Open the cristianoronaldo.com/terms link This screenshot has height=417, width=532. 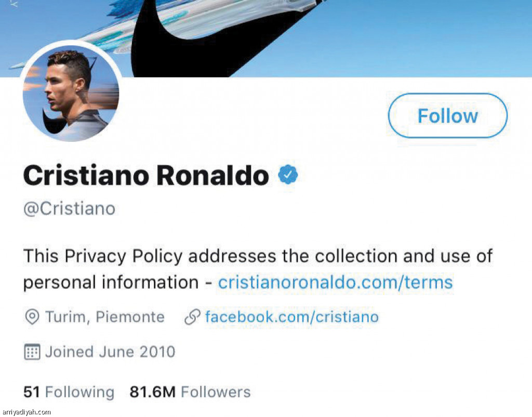click(335, 282)
